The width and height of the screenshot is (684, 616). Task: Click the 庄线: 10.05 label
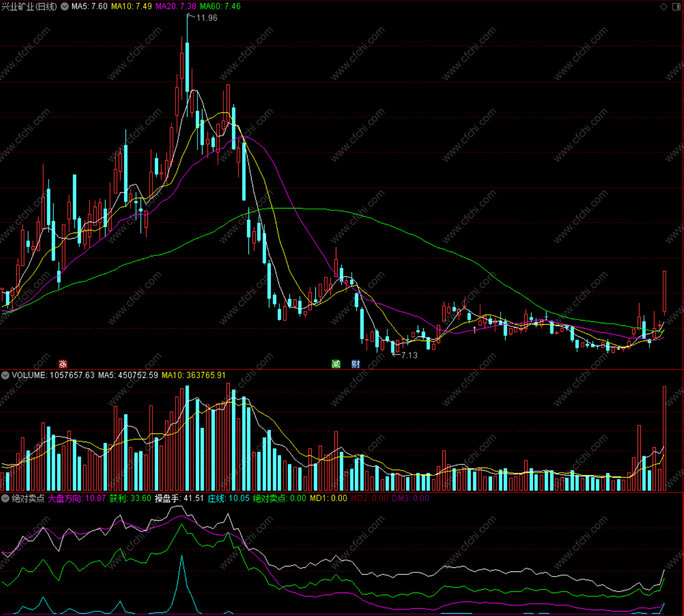(228, 498)
